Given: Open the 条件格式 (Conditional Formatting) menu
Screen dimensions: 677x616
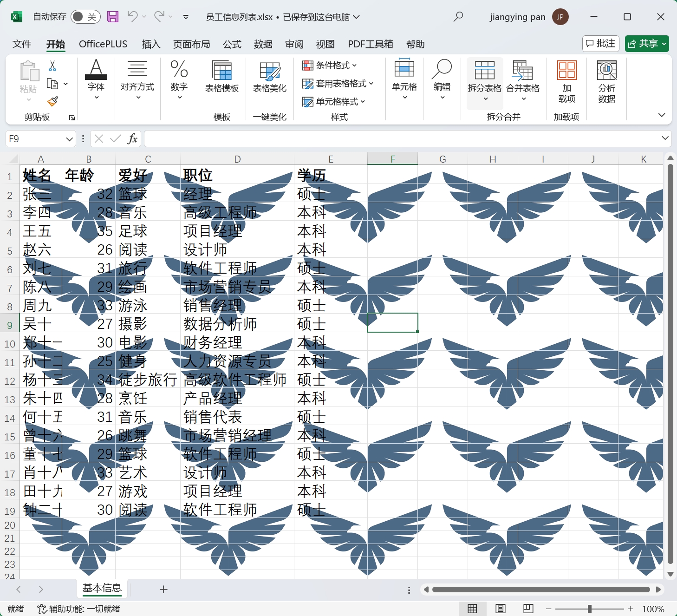Looking at the screenshot, I should tap(330, 65).
